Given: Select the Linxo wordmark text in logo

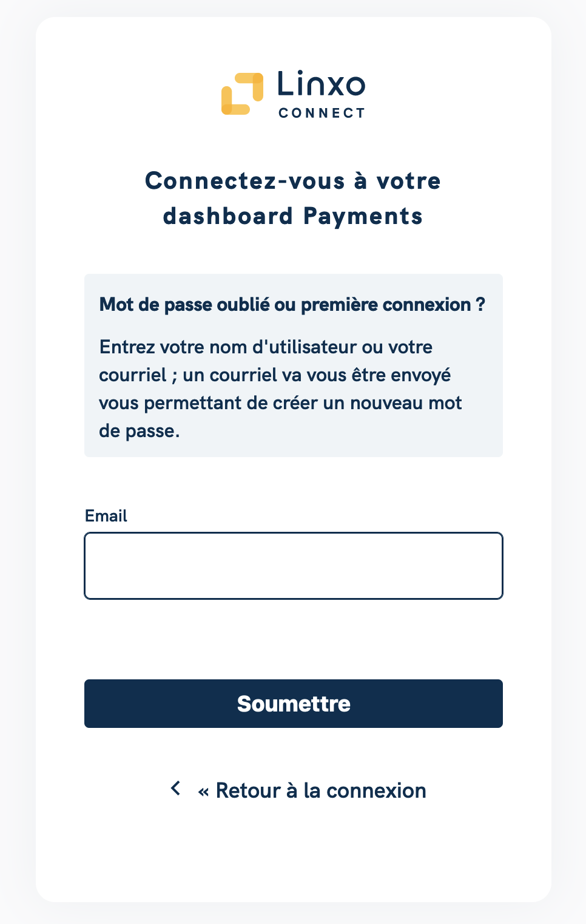Looking at the screenshot, I should [x=322, y=84].
